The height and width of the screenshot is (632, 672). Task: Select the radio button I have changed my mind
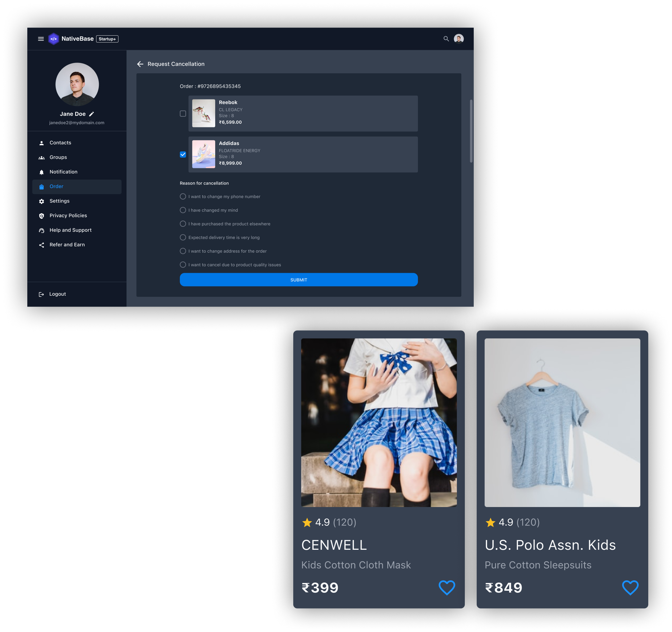(183, 210)
